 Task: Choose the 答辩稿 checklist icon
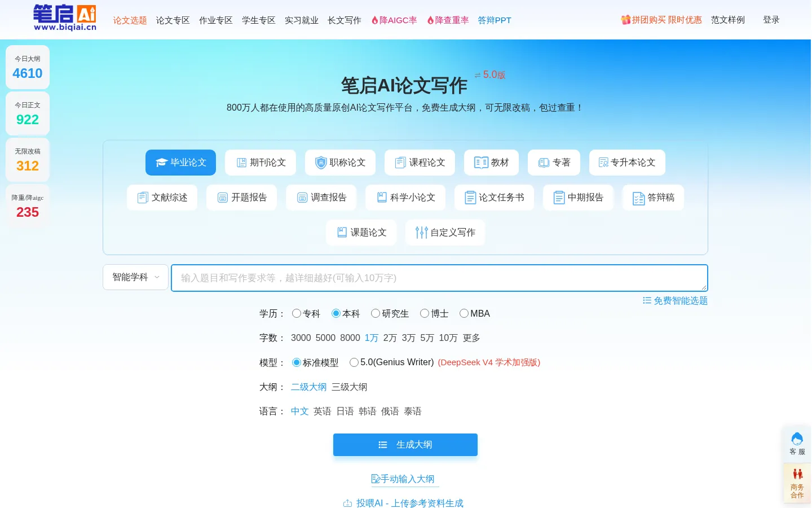tap(638, 199)
